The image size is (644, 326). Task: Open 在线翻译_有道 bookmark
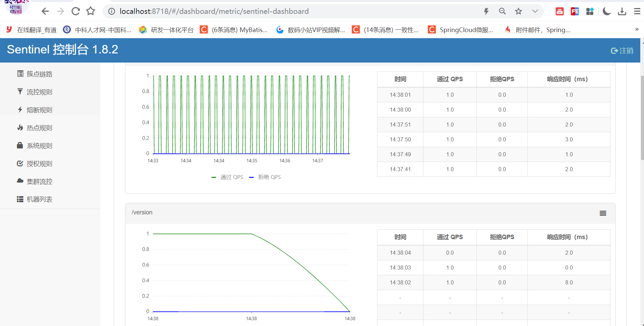[31, 30]
